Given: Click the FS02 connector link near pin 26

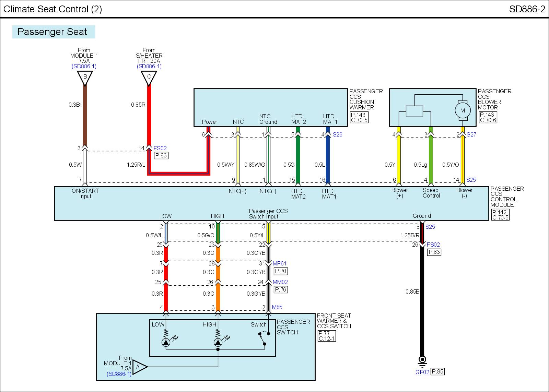Looking at the screenshot, I should click(433, 245).
